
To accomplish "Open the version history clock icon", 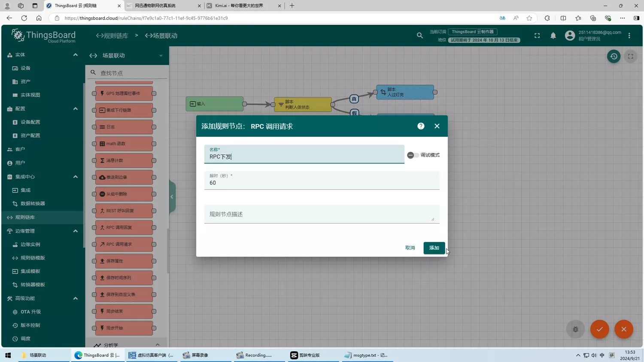I will pyautogui.click(x=614, y=56).
